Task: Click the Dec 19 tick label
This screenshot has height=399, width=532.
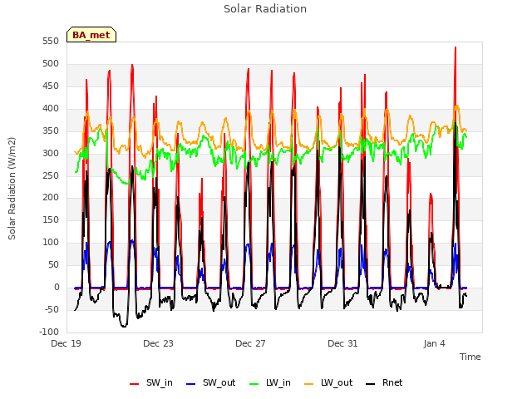Action: click(x=66, y=343)
